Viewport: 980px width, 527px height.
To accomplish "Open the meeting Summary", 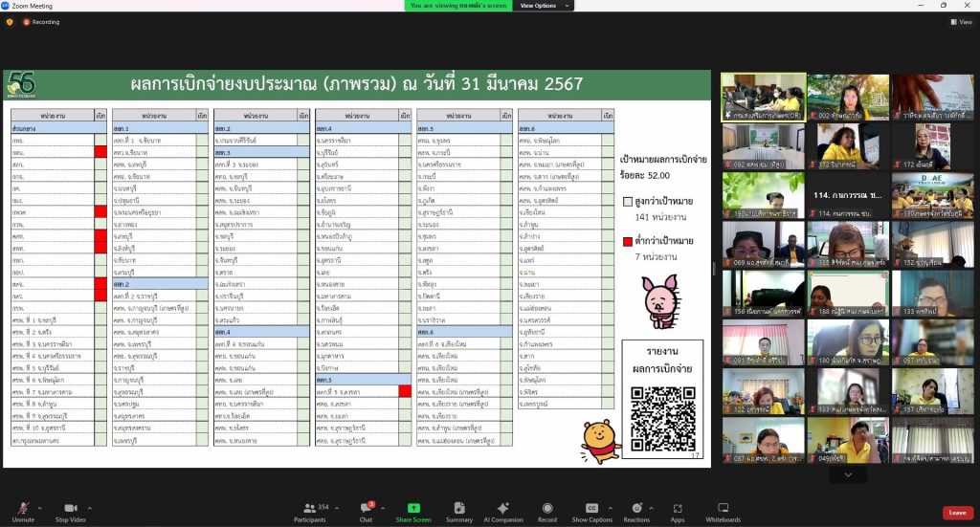I will click(x=458, y=511).
